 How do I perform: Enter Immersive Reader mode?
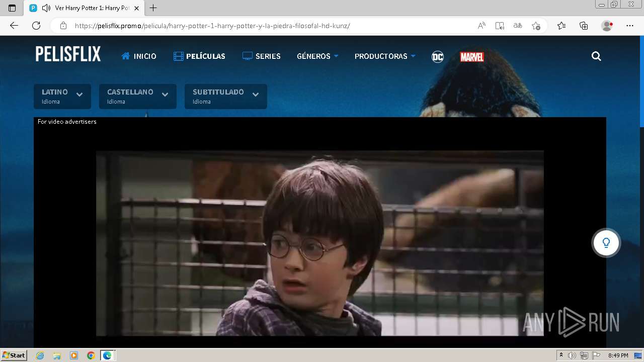click(x=500, y=26)
